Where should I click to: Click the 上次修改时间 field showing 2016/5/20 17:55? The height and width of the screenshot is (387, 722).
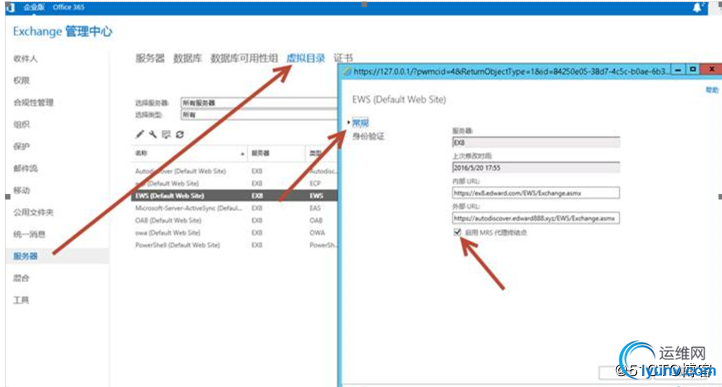pos(536,168)
